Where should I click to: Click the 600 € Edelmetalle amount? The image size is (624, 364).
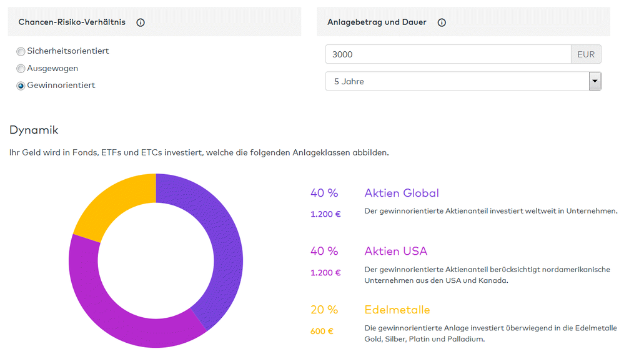(x=322, y=331)
